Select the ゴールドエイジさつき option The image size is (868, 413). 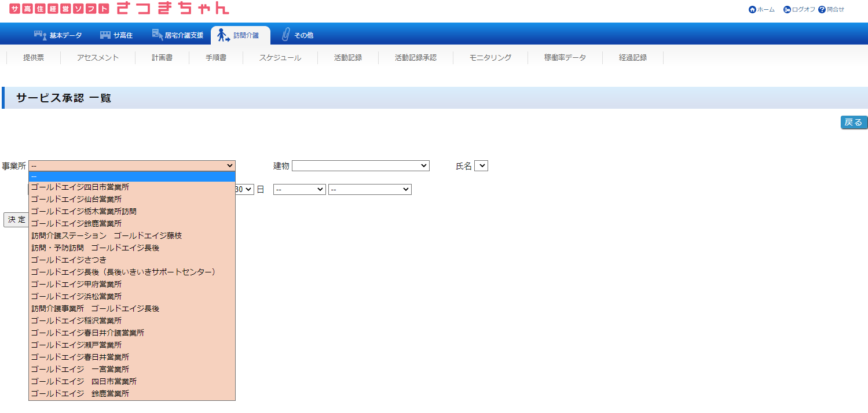click(69, 260)
